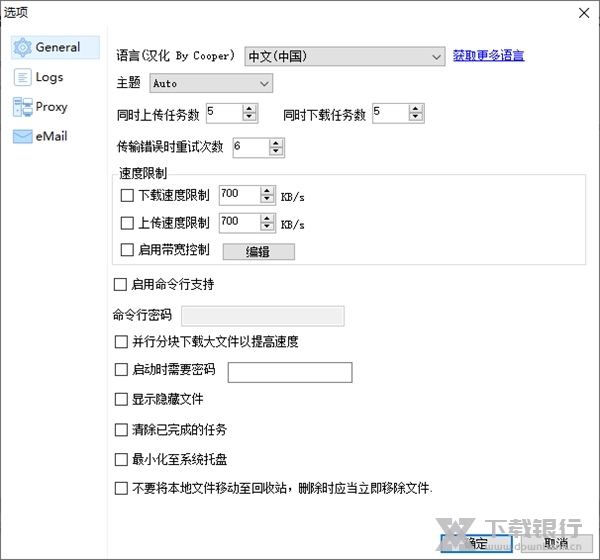Decrease 下载速度限制 KB/s value
Image resolution: width=600 pixels, height=560 pixels.
[267, 199]
